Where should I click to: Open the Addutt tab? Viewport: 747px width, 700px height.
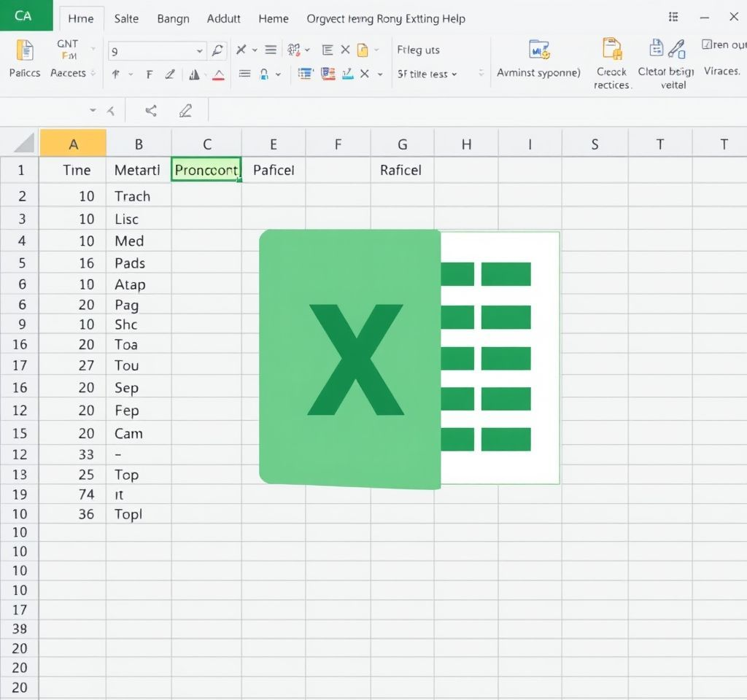click(x=223, y=18)
